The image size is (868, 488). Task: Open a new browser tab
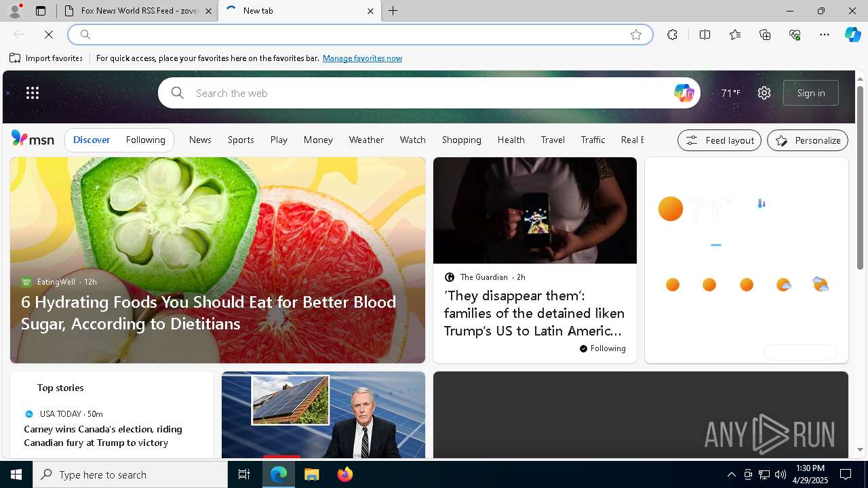[x=393, y=11]
